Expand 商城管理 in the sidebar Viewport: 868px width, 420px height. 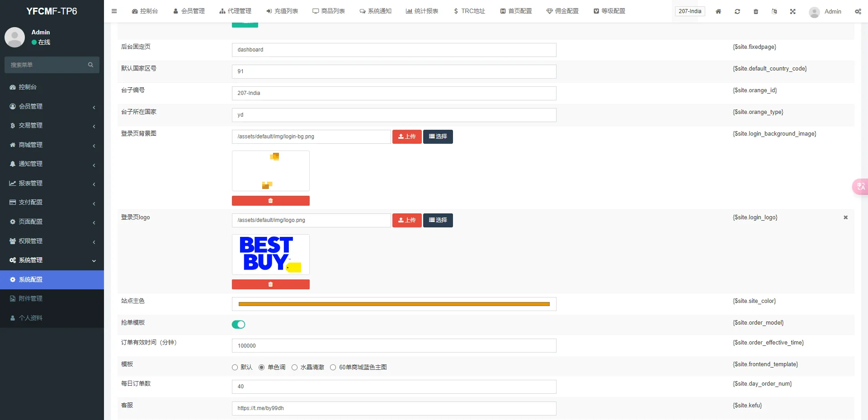(x=52, y=145)
